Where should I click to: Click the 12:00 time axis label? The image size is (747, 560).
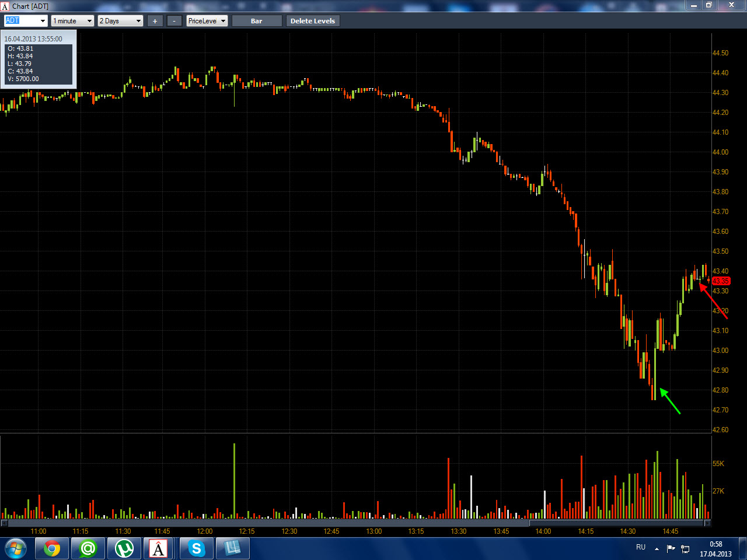[x=205, y=531]
